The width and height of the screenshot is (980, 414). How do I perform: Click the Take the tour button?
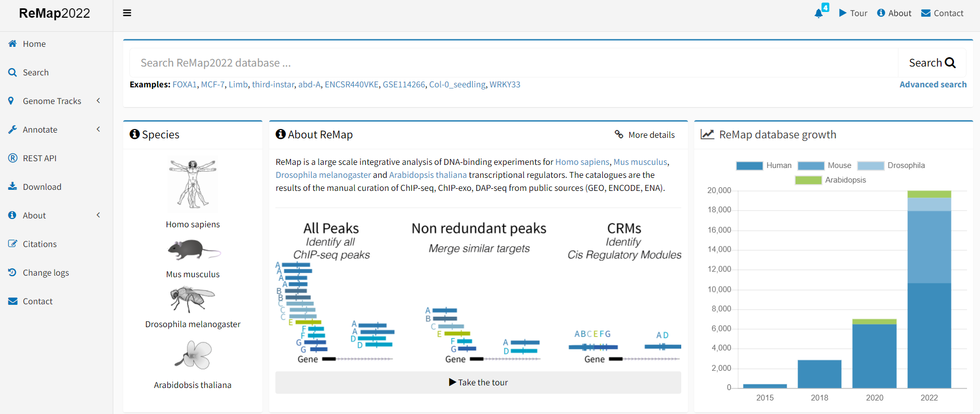click(x=478, y=382)
